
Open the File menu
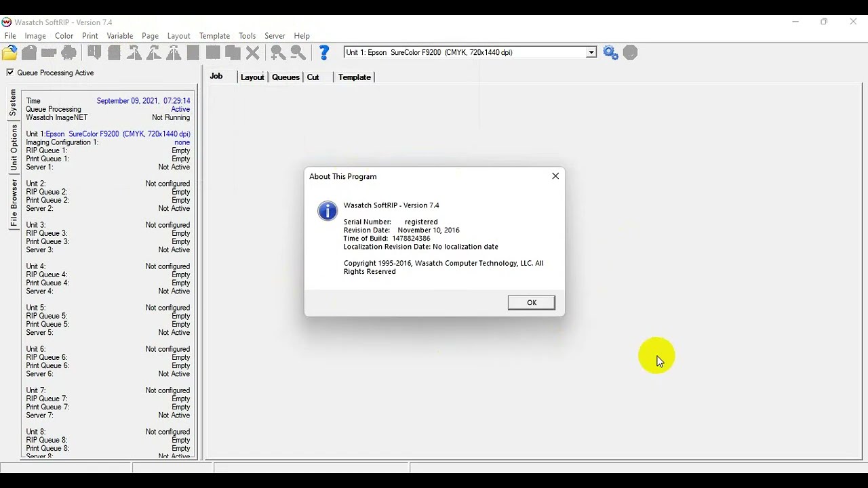(x=10, y=36)
